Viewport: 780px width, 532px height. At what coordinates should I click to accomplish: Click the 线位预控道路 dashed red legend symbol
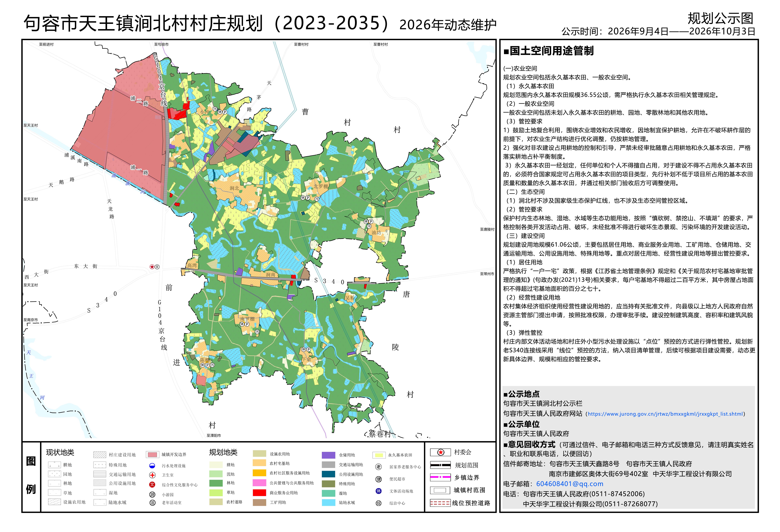coord(440,503)
